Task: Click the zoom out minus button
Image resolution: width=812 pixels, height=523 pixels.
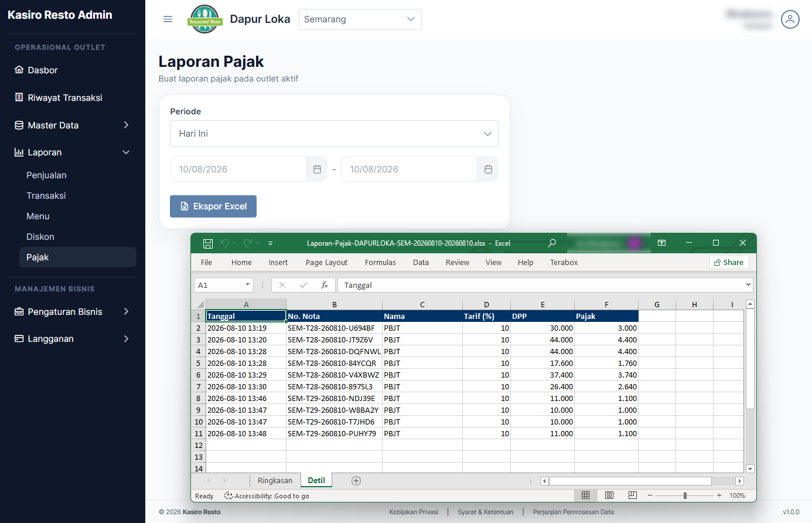Action: (650, 495)
